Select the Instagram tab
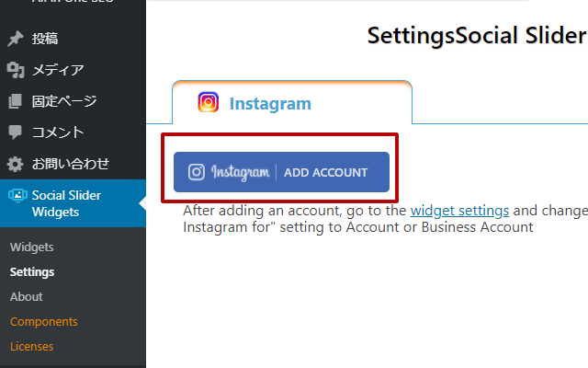This screenshot has height=368, width=588. click(x=270, y=104)
